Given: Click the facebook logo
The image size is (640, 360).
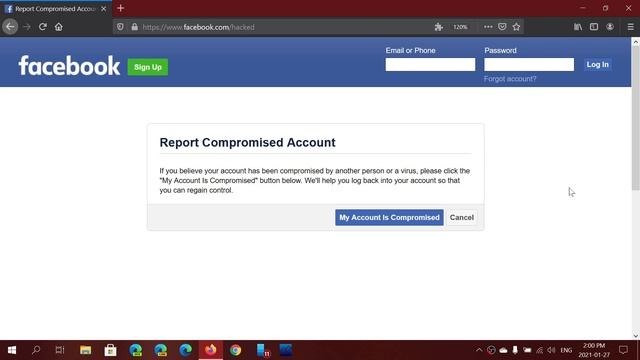Looking at the screenshot, I should [x=69, y=65].
